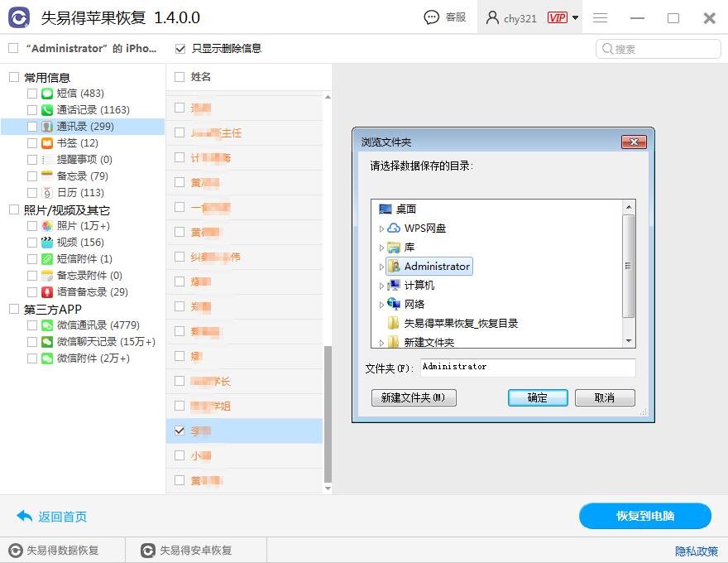Expand the 网络 tree node
728x563 pixels.
[x=381, y=305]
